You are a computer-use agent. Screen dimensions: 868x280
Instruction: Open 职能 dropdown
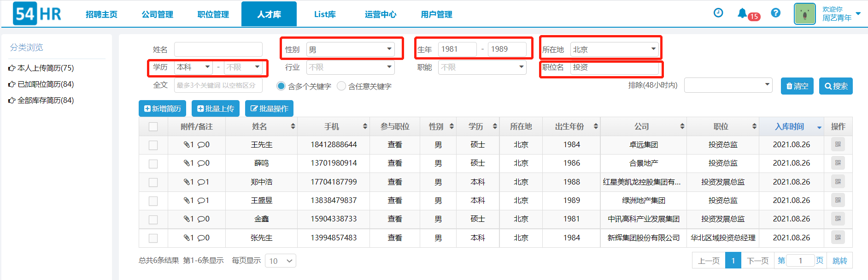click(482, 67)
